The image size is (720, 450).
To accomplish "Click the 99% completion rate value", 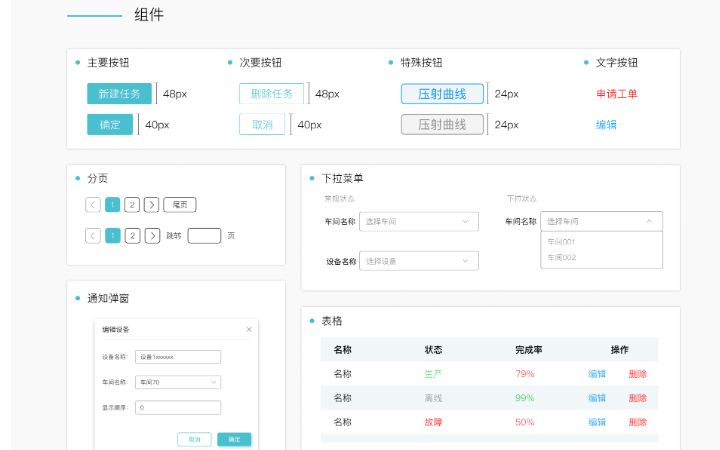I will click(x=524, y=398).
